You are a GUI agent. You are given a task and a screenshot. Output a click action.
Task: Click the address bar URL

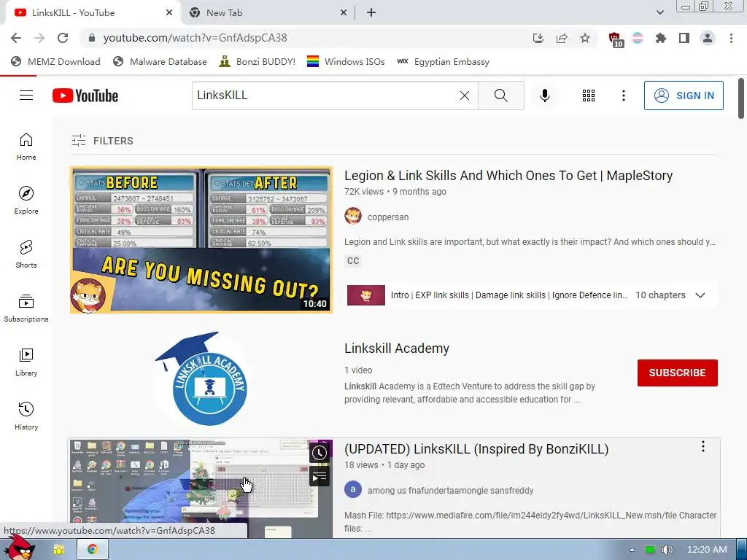tap(195, 38)
